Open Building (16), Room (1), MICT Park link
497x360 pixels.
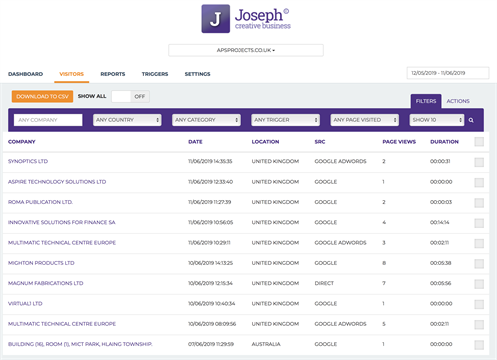pyautogui.click(x=80, y=344)
